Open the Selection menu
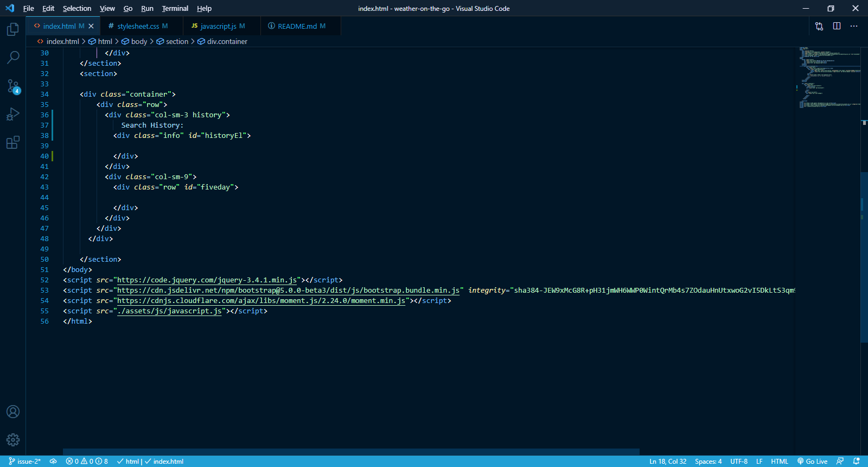Viewport: 868px width, 467px height. (x=76, y=8)
